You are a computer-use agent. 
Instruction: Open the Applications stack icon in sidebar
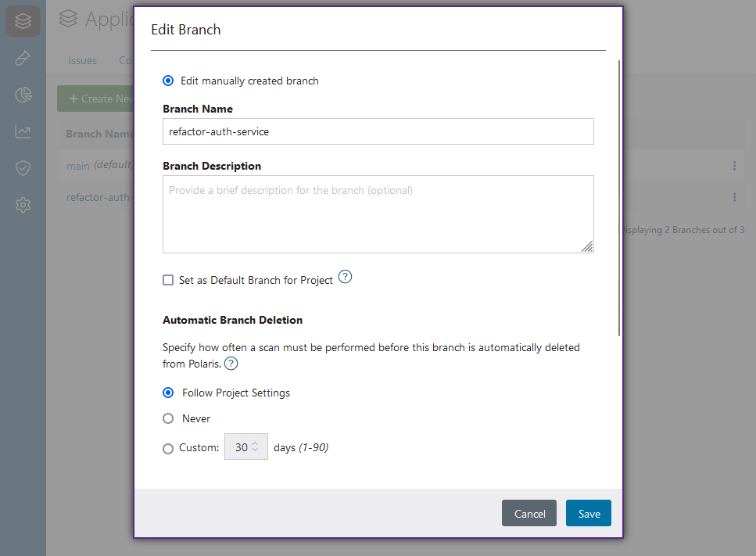pos(23,22)
